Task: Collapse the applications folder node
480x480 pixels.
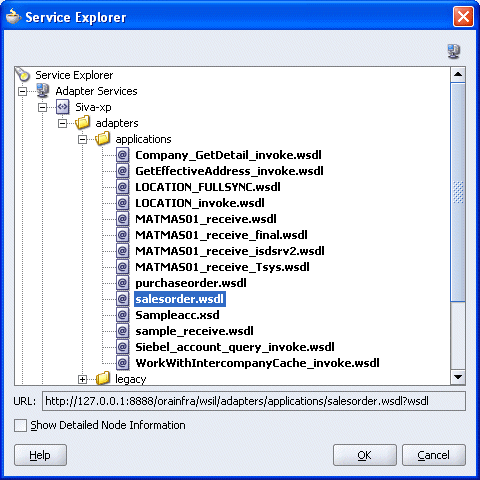Action: point(82,139)
